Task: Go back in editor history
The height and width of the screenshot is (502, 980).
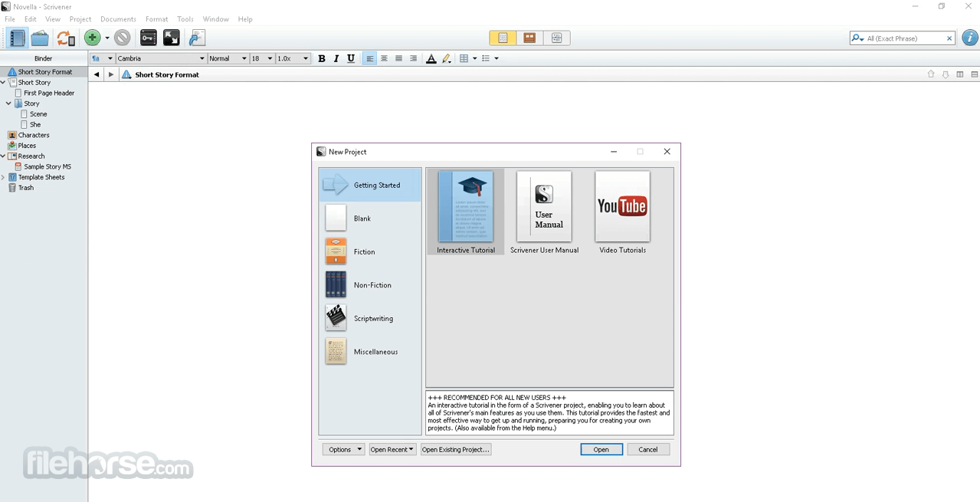Action: [x=97, y=74]
